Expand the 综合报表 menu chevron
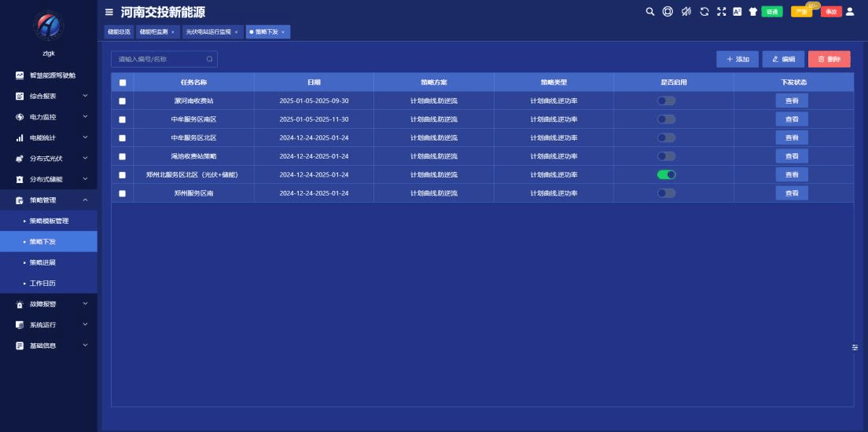Image resolution: width=868 pixels, height=432 pixels. click(85, 96)
